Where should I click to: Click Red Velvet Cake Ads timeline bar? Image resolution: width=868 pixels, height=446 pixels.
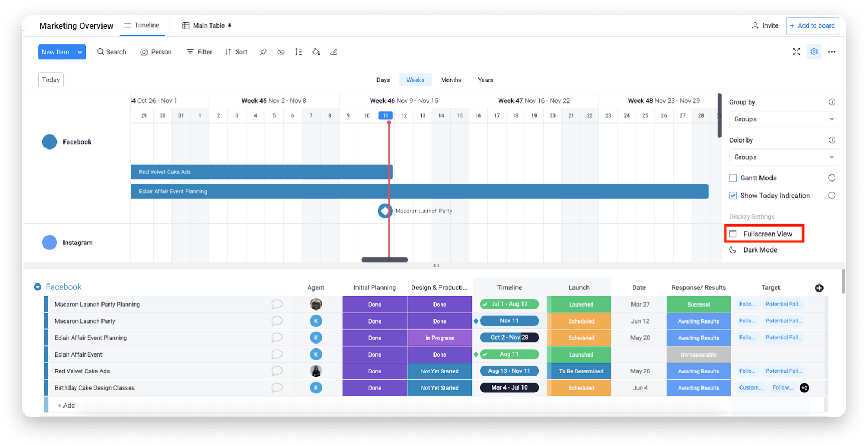pyautogui.click(x=261, y=172)
